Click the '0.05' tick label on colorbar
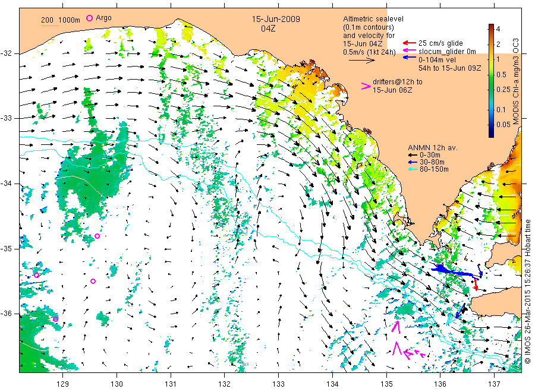 click(503, 124)
